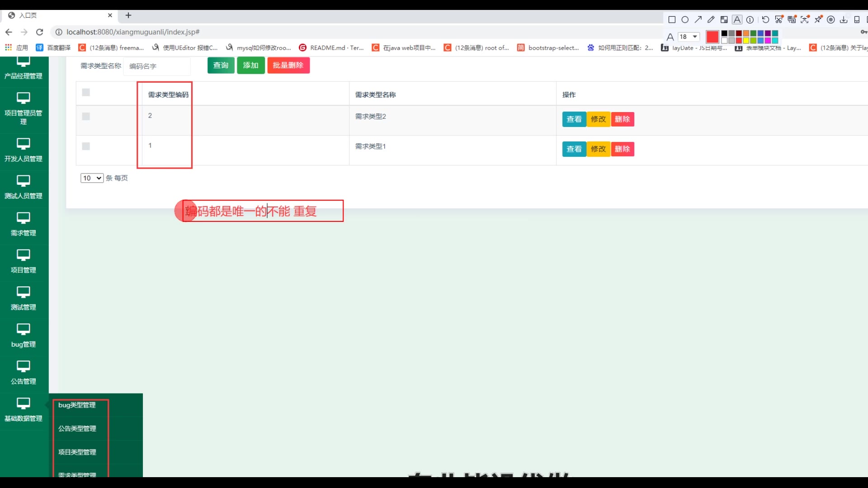Check the row for 需求类型2
Image resolution: width=868 pixels, height=488 pixels.
click(86, 117)
